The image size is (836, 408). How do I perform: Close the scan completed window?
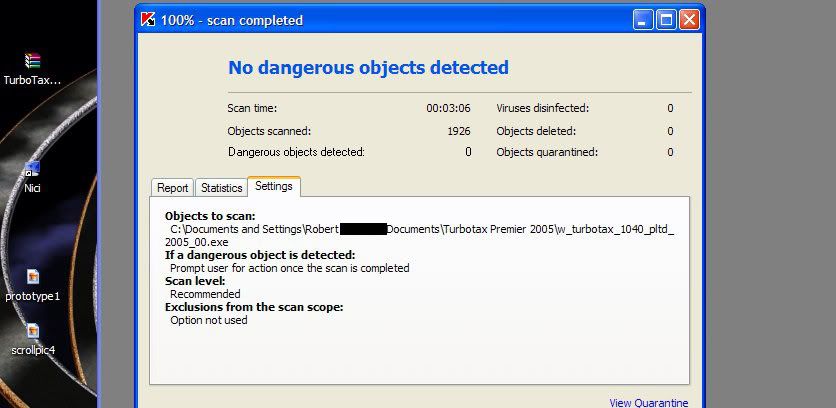coord(690,20)
